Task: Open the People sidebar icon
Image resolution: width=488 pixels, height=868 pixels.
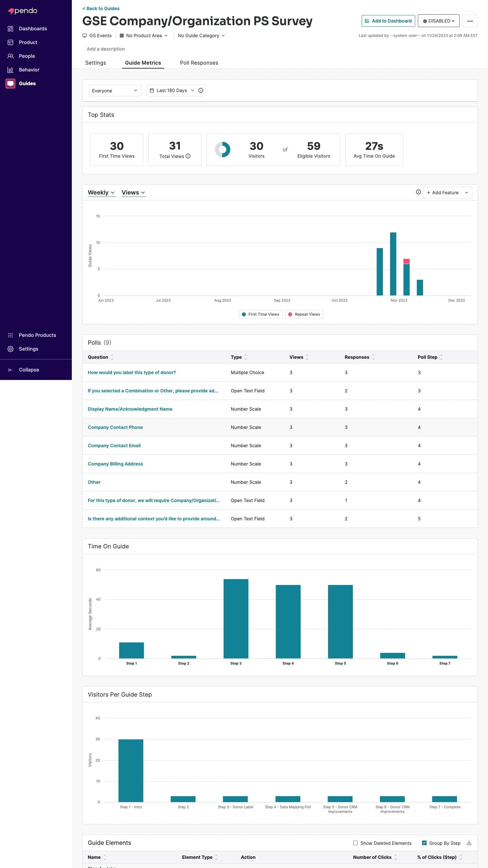Action: coord(10,56)
